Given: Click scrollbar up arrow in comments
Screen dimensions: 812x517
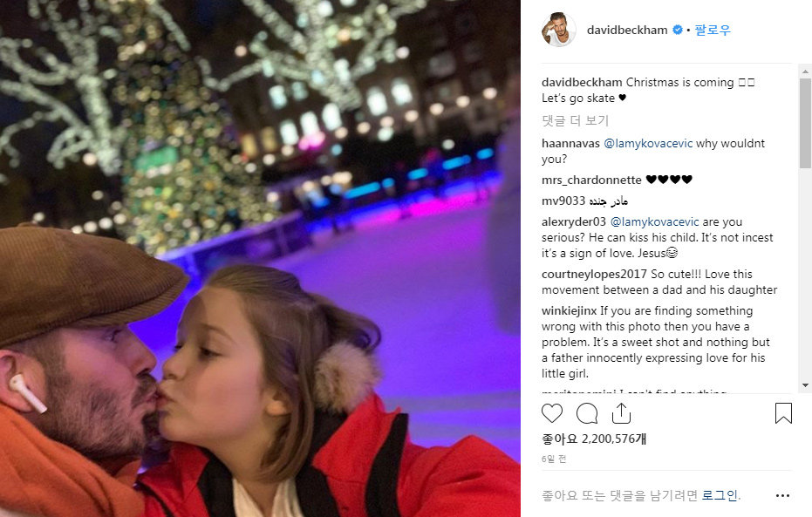Looking at the screenshot, I should click(805, 71).
